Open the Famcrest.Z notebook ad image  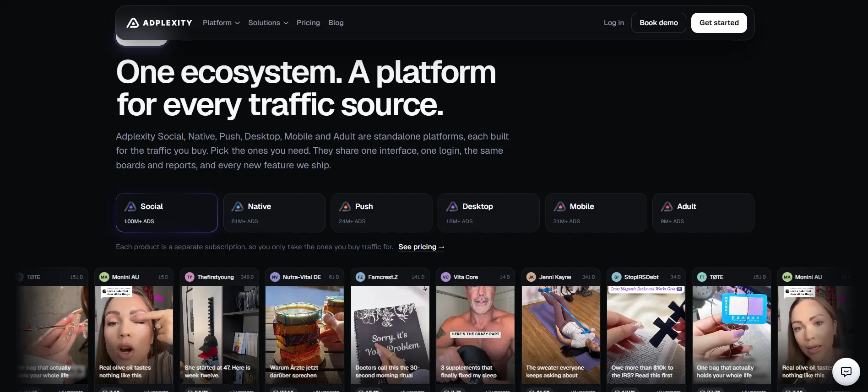(x=390, y=335)
